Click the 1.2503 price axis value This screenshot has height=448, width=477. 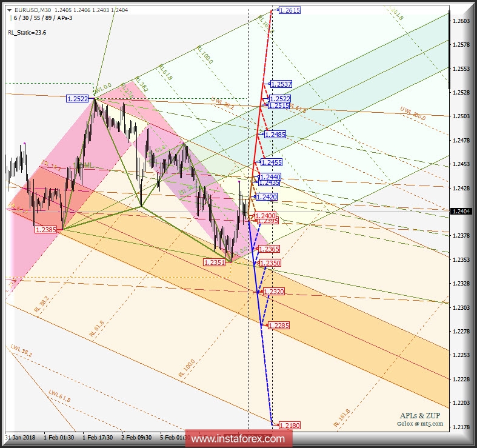pyautogui.click(x=461, y=116)
